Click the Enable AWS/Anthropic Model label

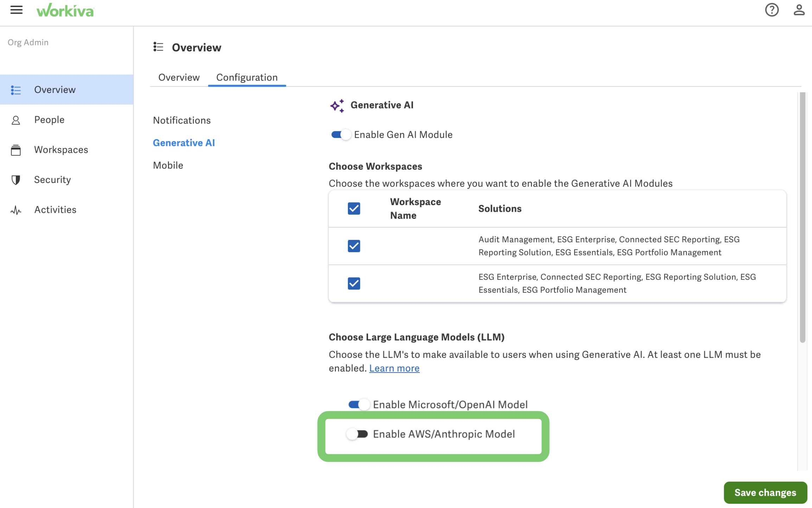pyautogui.click(x=444, y=434)
